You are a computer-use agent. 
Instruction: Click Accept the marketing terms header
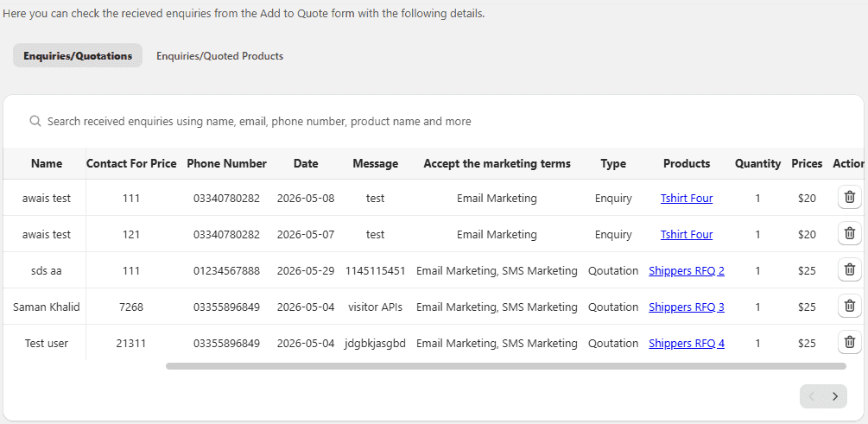tap(497, 163)
